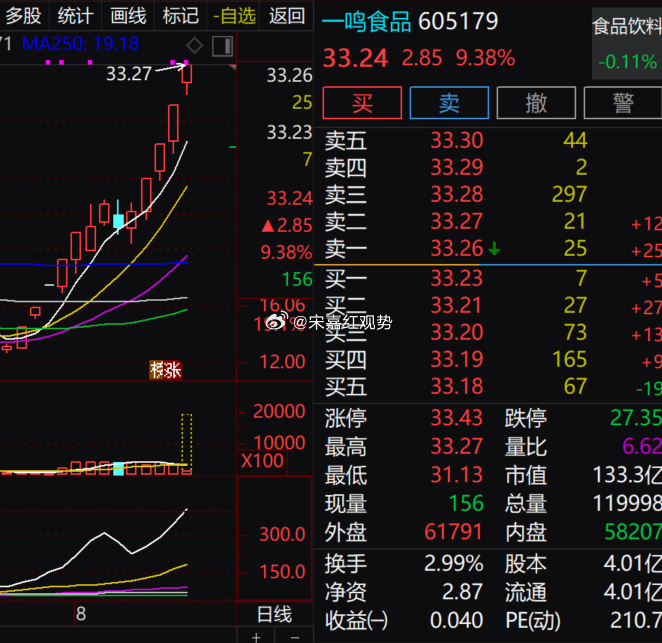The height and width of the screenshot is (643, 662).
Task: Click 跌停 limit-down price 27.35
Action: pyautogui.click(x=636, y=418)
